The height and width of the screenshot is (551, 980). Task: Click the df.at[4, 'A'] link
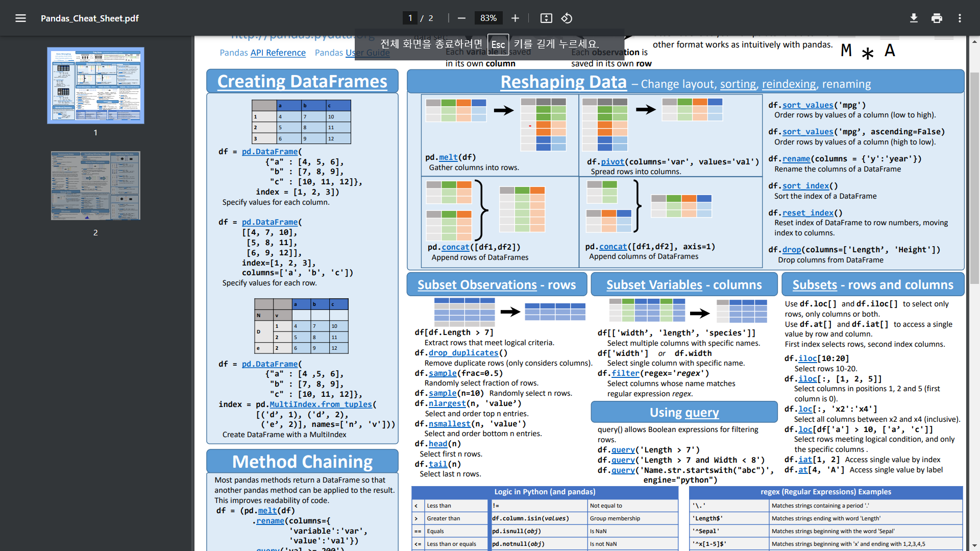[803, 470]
